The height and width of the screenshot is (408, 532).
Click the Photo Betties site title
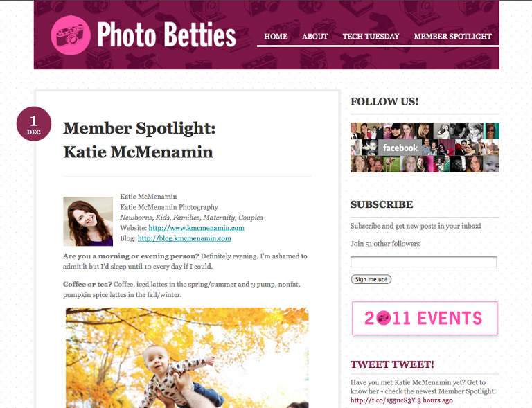pyautogui.click(x=166, y=35)
